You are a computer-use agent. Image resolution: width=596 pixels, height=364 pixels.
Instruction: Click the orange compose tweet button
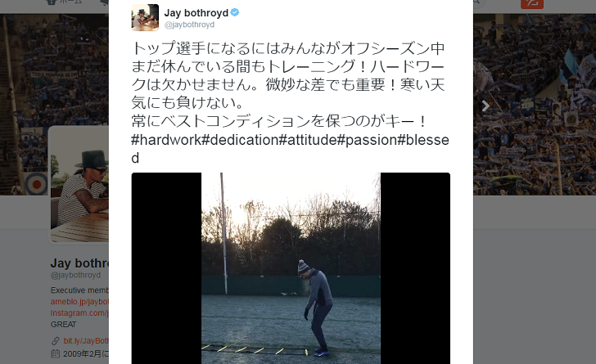click(x=532, y=4)
